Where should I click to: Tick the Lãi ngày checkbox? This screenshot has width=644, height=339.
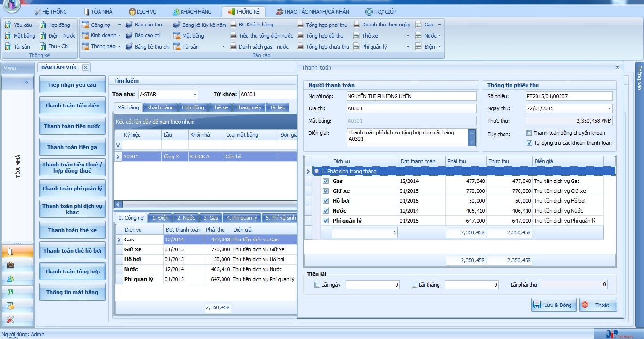[317, 285]
